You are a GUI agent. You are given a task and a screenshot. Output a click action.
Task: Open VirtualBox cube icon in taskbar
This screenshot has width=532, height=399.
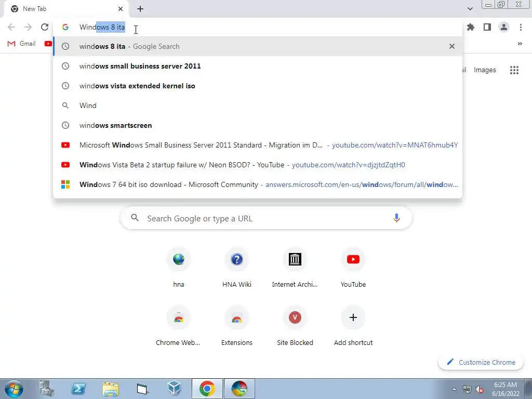tap(175, 389)
